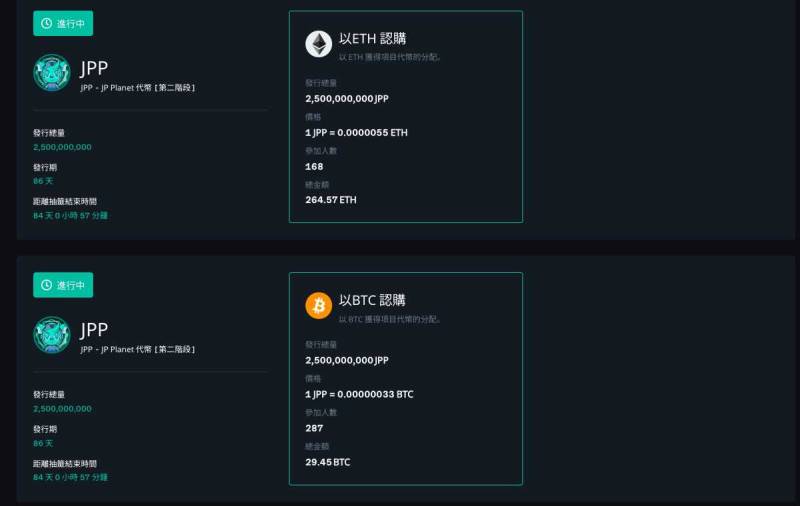Click the Bitcoin logo icon

pos(318,306)
